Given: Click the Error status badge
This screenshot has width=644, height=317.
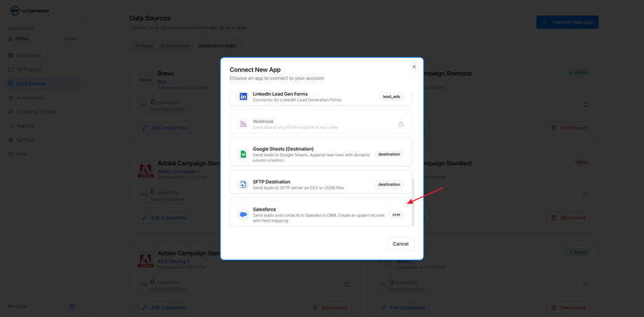Looking at the screenshot, I should [582, 162].
